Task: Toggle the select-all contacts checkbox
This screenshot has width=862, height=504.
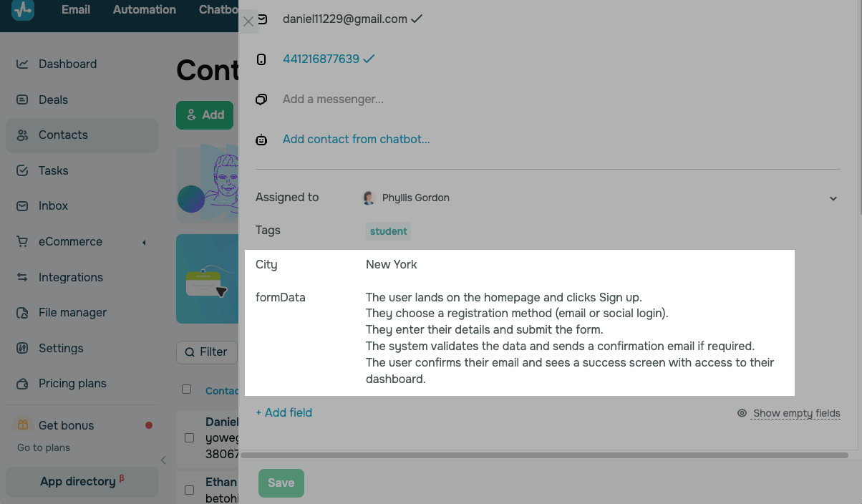Action: [187, 389]
